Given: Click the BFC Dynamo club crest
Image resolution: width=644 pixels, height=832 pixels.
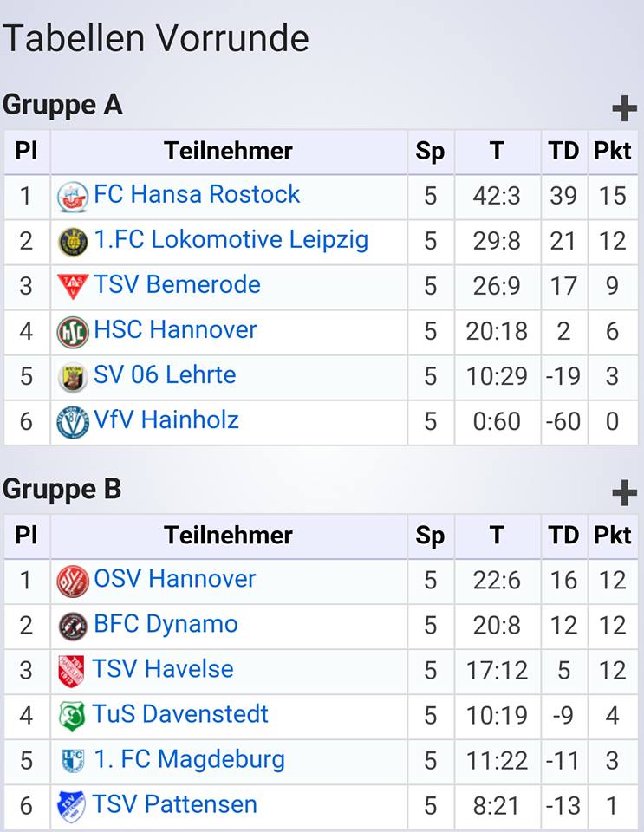Looking at the screenshot, I should (x=73, y=626).
